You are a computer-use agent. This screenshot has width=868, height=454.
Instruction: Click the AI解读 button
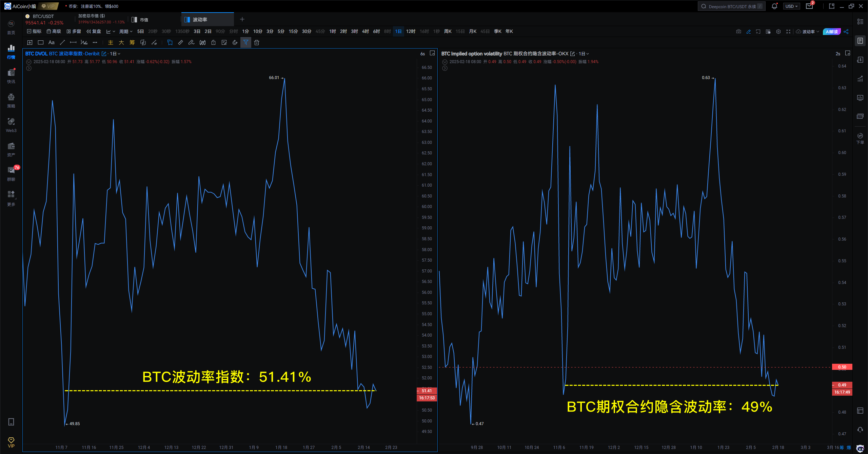832,32
